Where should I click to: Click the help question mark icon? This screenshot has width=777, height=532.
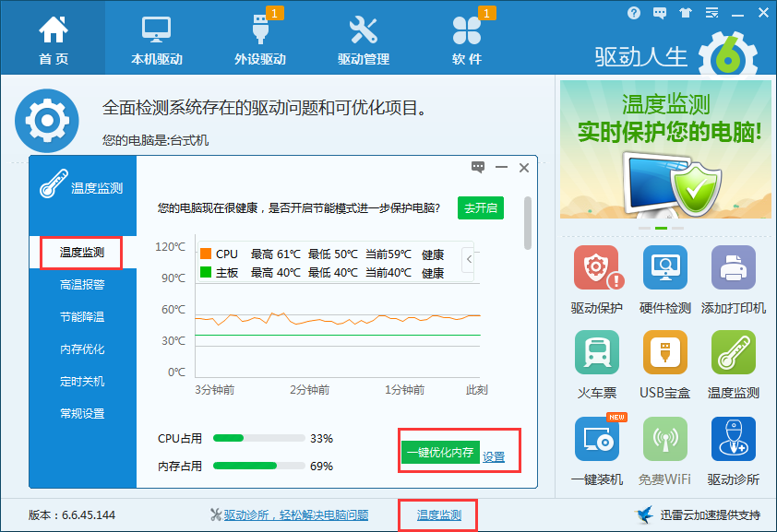pyautogui.click(x=633, y=13)
